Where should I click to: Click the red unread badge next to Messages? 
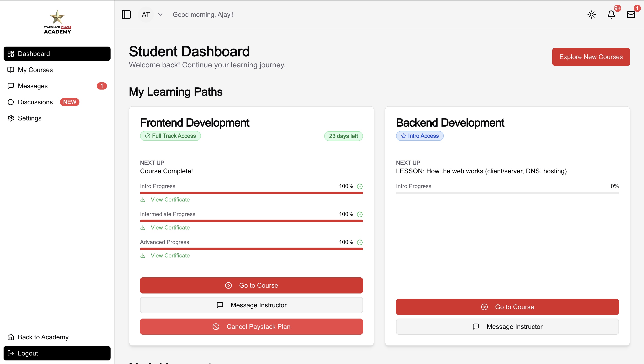pos(102,86)
